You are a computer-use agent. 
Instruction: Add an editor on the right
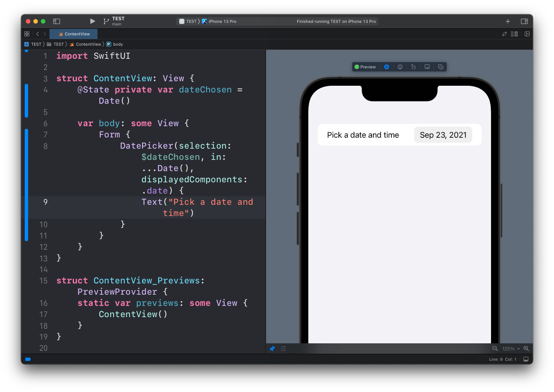[527, 34]
